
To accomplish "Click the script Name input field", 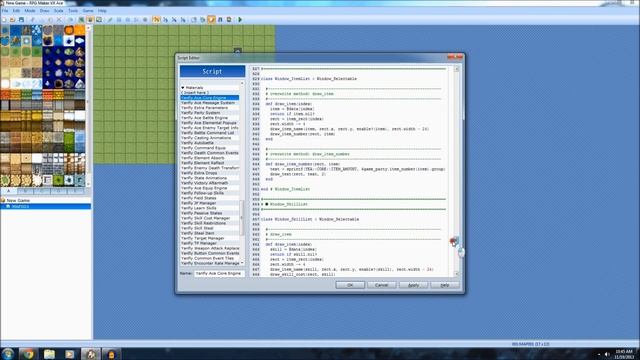I will pos(219,273).
